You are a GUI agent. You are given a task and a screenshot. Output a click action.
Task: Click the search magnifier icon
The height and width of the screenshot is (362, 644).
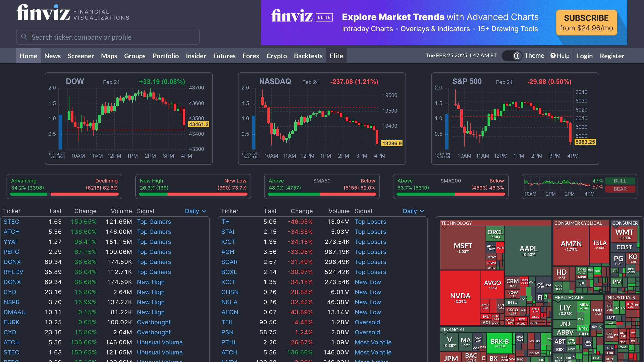coord(25,37)
